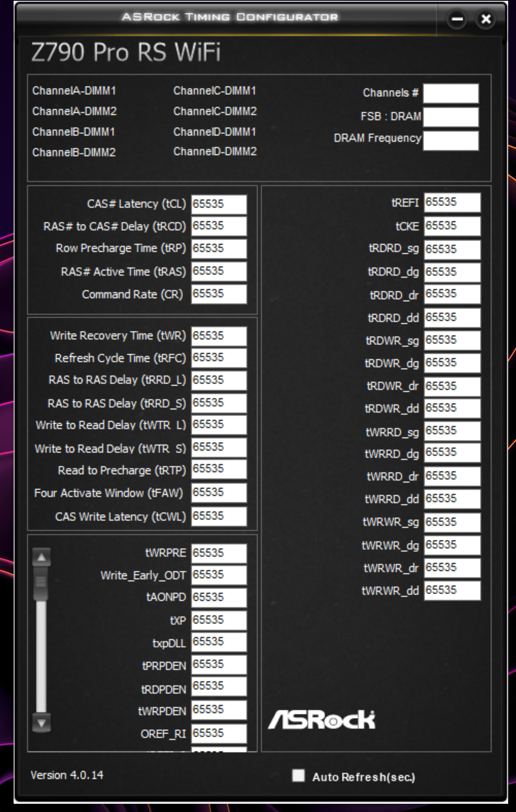Select the tWRWR_dr value field
516x812 pixels.
453,568
